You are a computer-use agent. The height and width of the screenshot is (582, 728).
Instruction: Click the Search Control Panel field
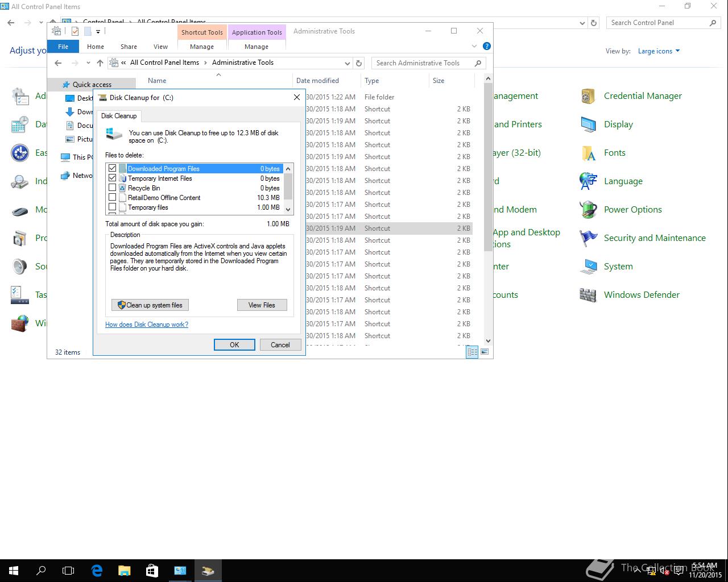[663, 23]
